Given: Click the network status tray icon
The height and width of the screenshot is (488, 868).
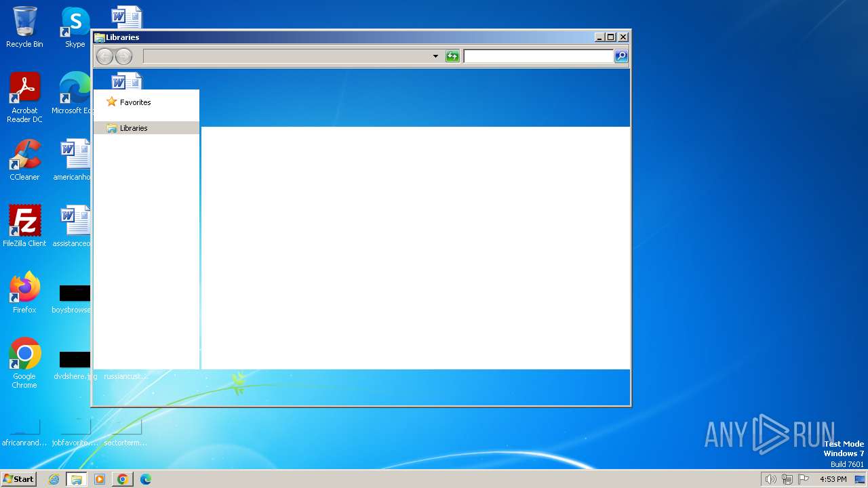Looking at the screenshot, I should point(787,479).
